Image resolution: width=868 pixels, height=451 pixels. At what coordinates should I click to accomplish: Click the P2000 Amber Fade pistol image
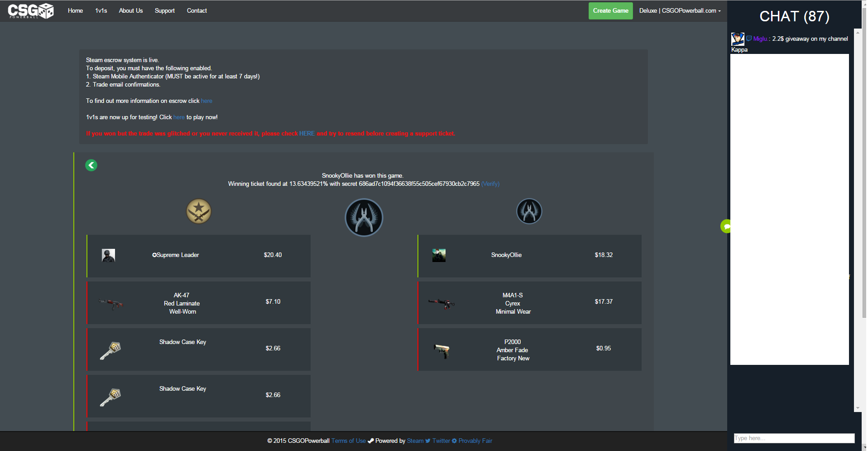441,350
